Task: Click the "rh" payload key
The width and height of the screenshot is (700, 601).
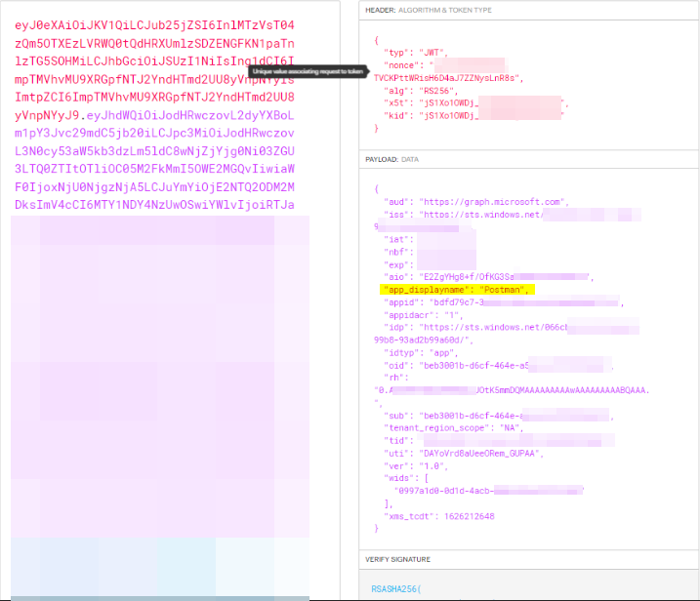Action: (395, 378)
